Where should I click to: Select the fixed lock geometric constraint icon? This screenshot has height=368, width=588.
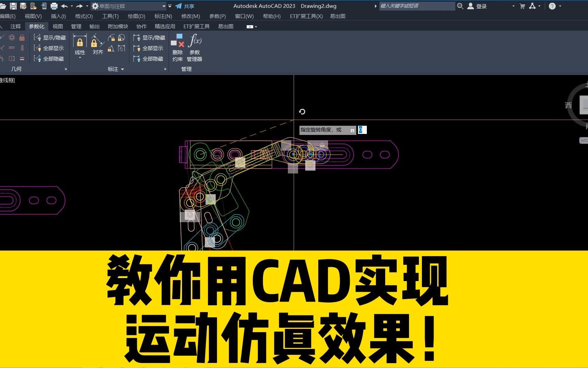pyautogui.click(x=22, y=37)
